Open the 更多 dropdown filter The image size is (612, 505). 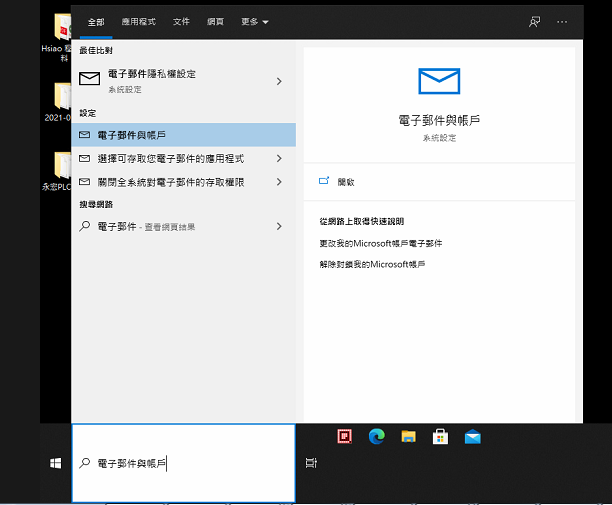[255, 21]
